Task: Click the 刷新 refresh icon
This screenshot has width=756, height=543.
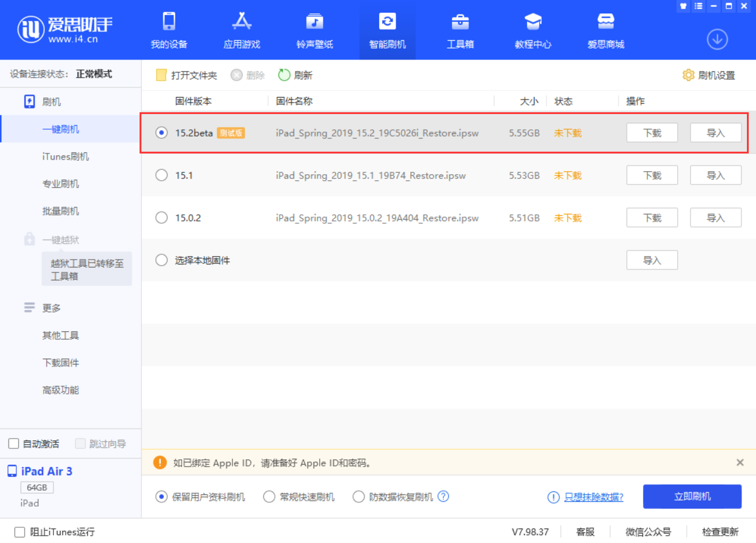Action: (x=284, y=75)
